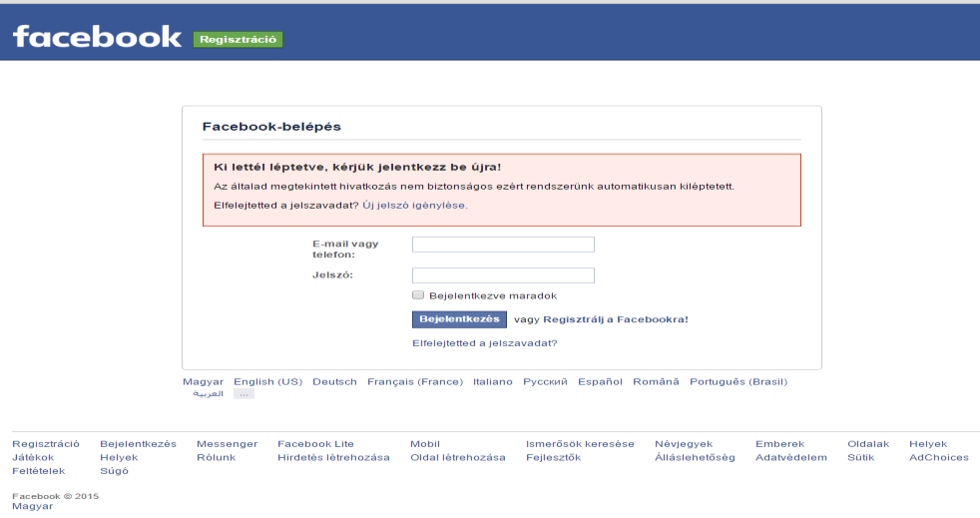Switch language to Arabic (العربية)
Viewport: 980px width, 518px height.
click(x=208, y=393)
